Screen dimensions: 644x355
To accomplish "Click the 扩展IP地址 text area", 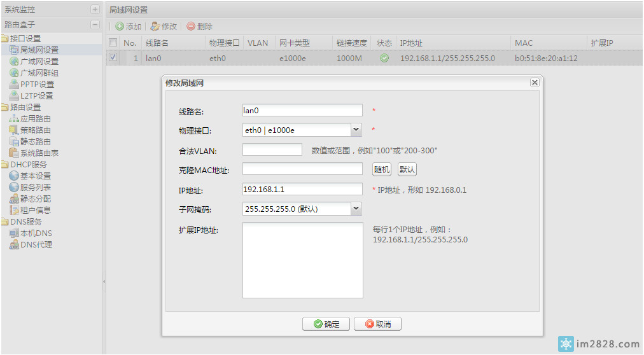I will (302, 260).
